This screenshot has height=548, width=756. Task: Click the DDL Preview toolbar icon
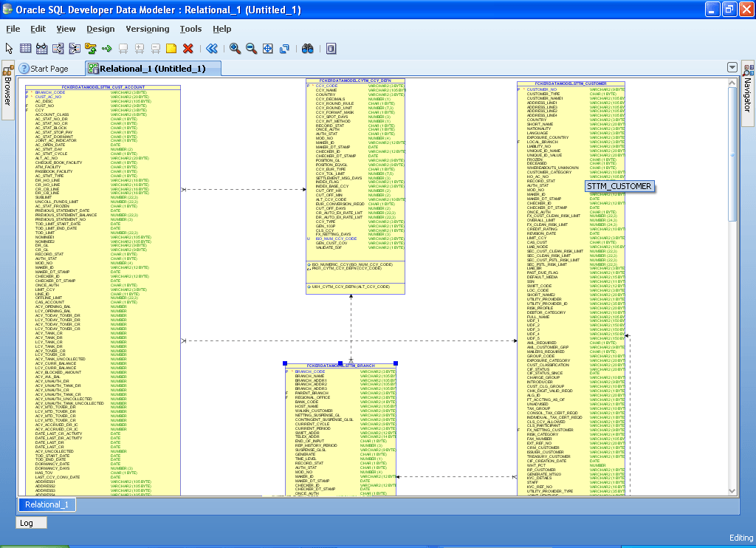click(x=329, y=48)
